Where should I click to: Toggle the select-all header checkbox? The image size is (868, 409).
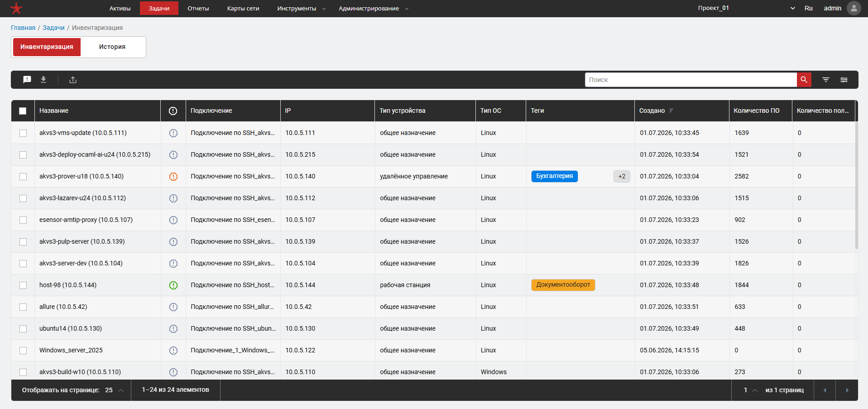pyautogui.click(x=23, y=111)
